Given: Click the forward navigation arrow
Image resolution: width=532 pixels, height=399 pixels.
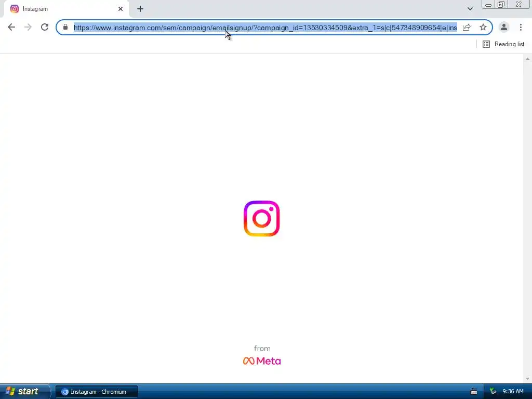Looking at the screenshot, I should [x=28, y=27].
